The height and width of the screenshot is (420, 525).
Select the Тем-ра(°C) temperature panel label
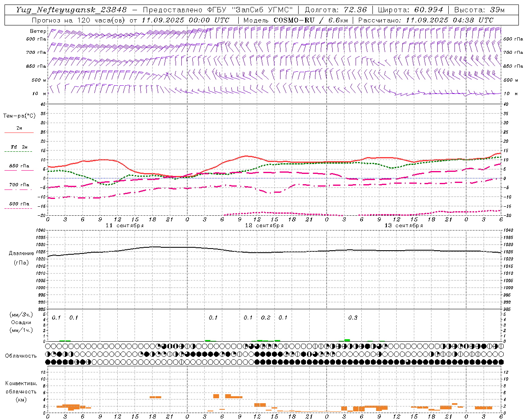click(19, 116)
